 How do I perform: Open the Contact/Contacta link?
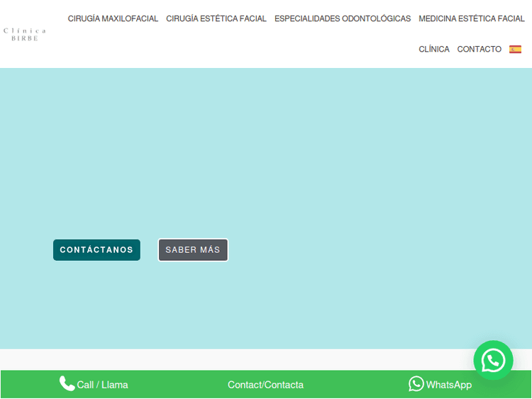pyautogui.click(x=265, y=385)
